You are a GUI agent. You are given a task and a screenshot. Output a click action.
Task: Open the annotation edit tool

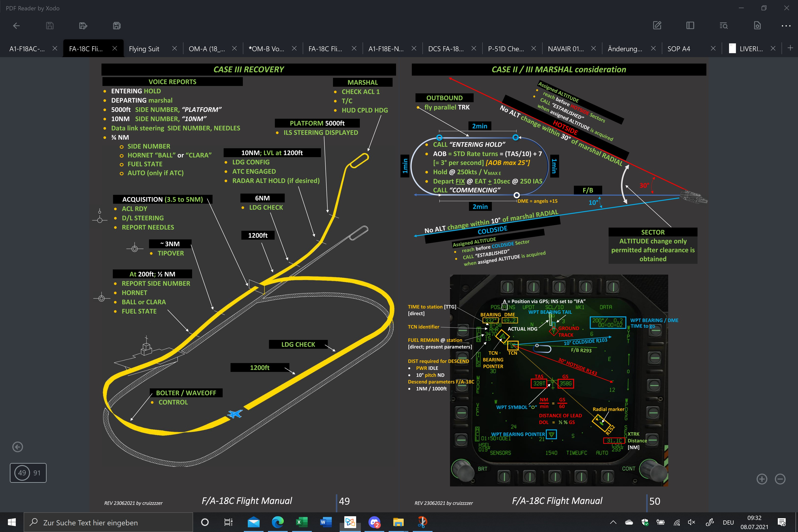pyautogui.click(x=657, y=26)
